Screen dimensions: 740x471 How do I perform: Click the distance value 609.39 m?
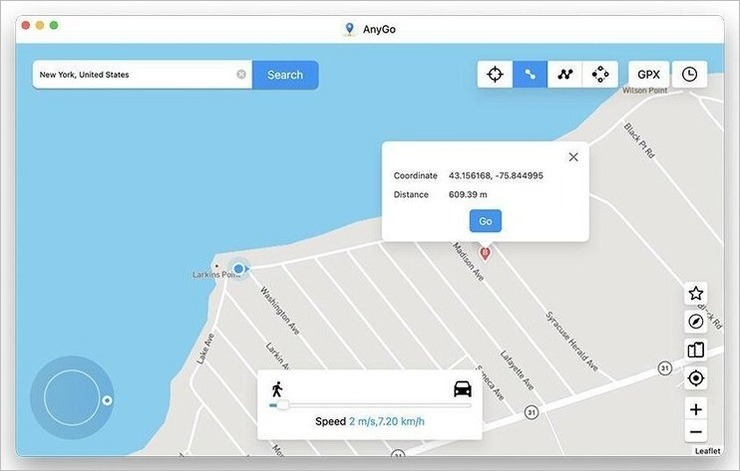468,194
